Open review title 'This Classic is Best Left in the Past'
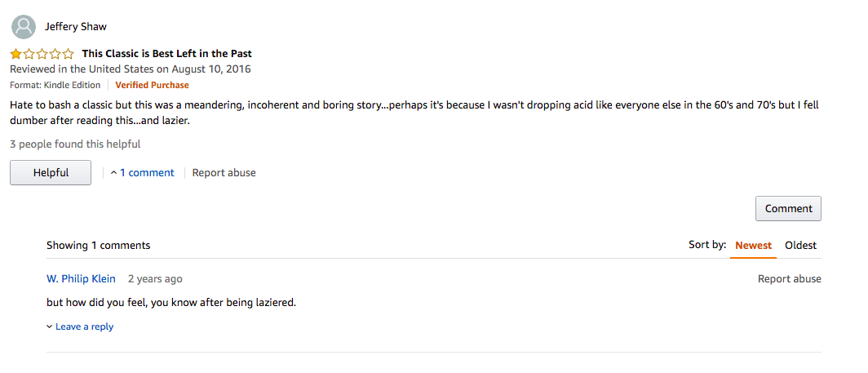Screen dimensions: 868x373 point(167,54)
